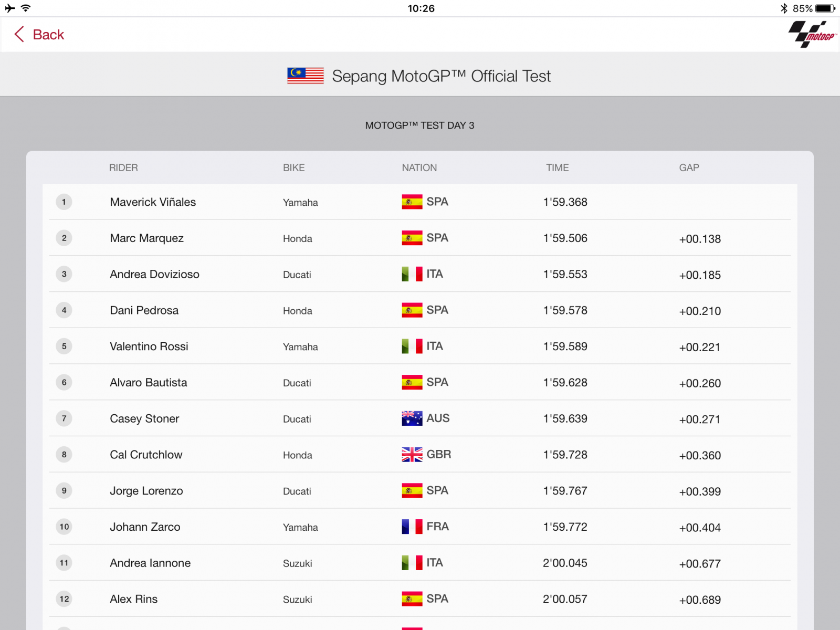
Task: Tap the Back text label
Action: coord(48,35)
